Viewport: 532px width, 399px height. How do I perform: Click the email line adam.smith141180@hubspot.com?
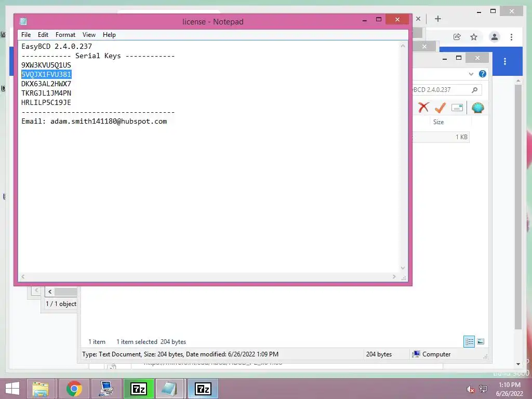click(94, 121)
